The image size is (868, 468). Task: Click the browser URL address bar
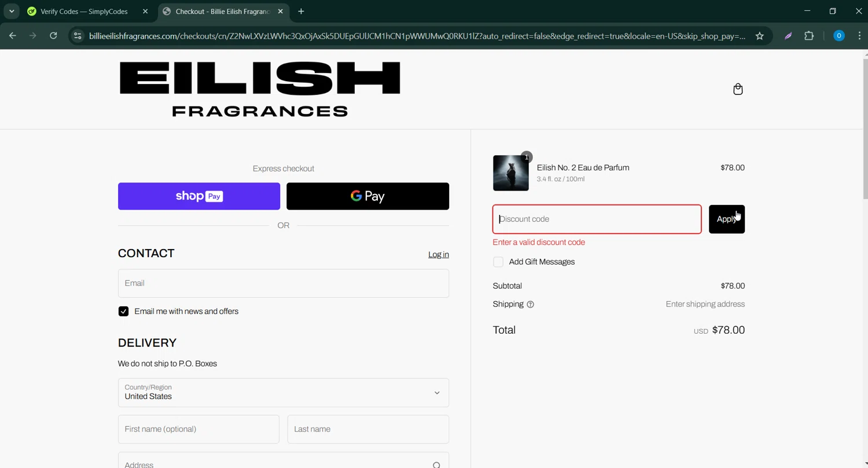click(x=417, y=36)
